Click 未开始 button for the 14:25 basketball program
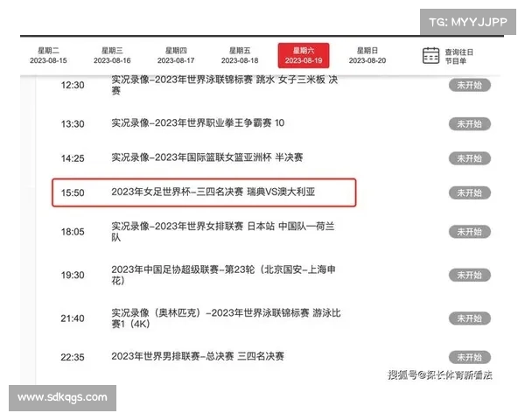The height and width of the screenshot is (420, 525). (470, 158)
